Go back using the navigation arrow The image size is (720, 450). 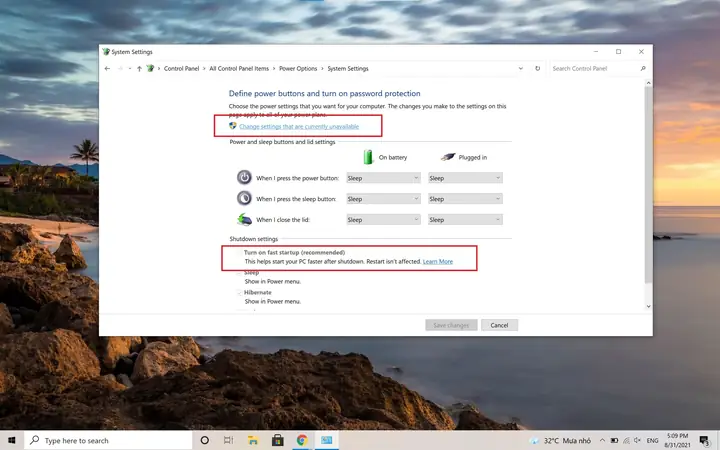(x=107, y=68)
